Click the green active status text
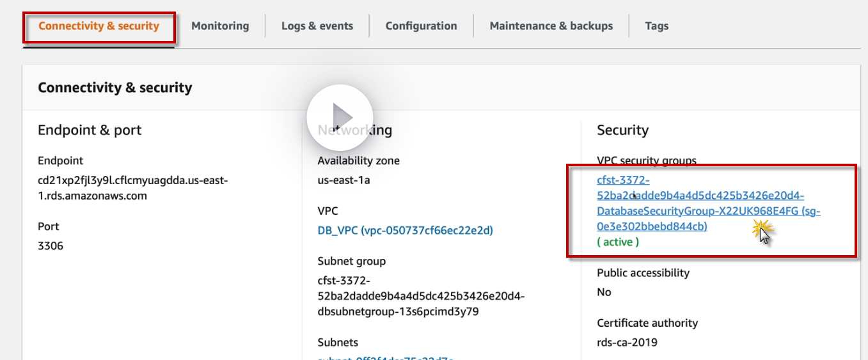868x360 pixels. click(618, 242)
